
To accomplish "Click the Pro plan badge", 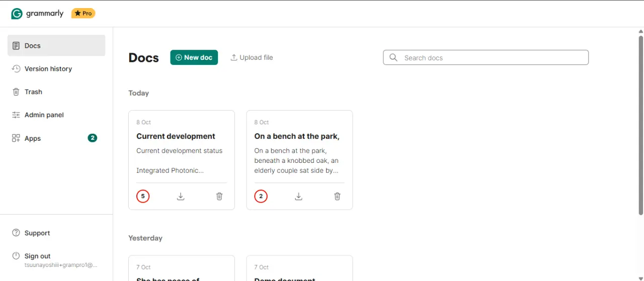I will 83,14.
